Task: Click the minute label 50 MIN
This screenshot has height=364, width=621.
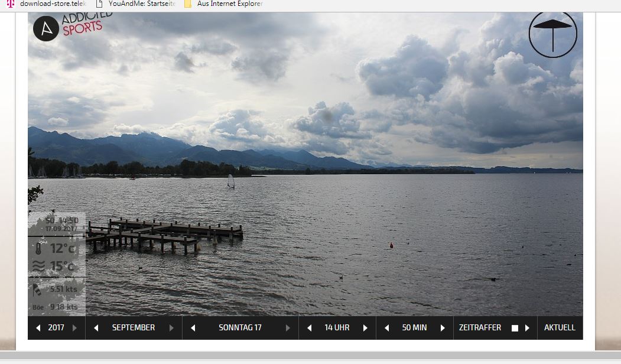Action: point(414,327)
